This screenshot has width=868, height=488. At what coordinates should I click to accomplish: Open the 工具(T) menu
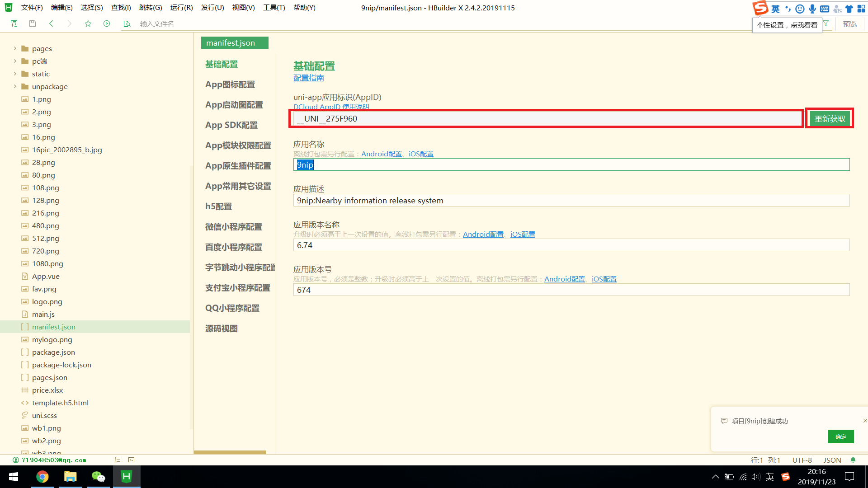274,8
